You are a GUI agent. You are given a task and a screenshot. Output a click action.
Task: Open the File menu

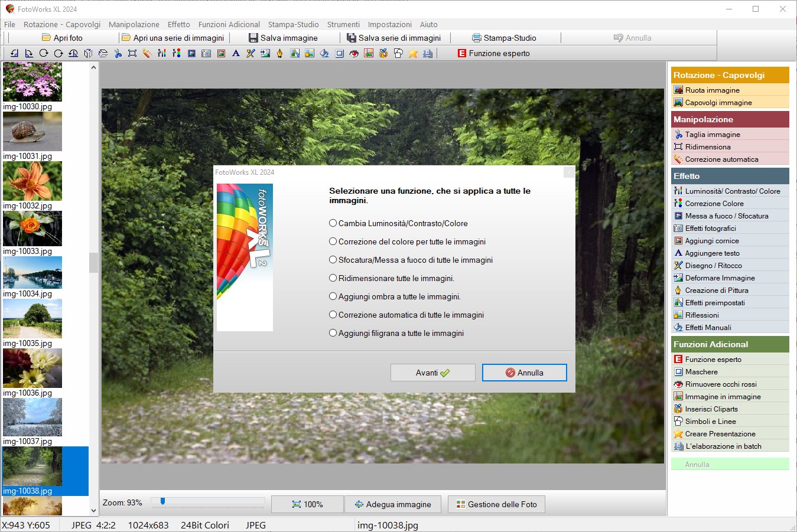coord(9,24)
